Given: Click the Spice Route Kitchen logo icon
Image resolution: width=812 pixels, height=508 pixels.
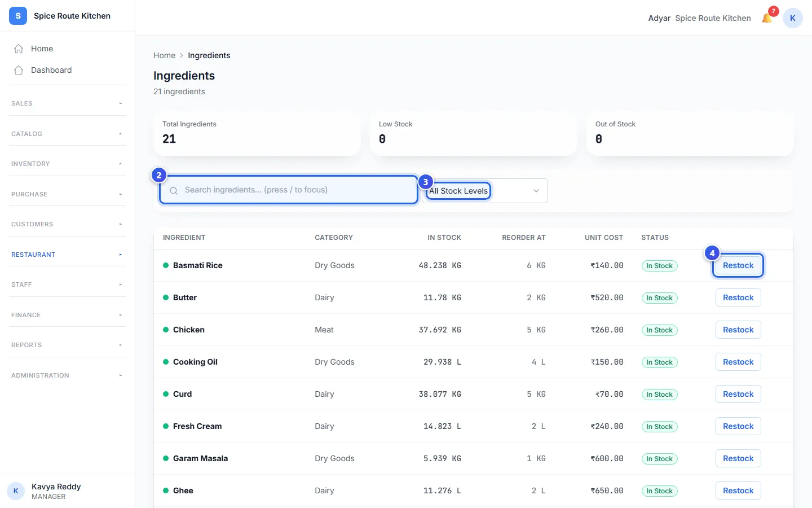Looking at the screenshot, I should (x=18, y=16).
